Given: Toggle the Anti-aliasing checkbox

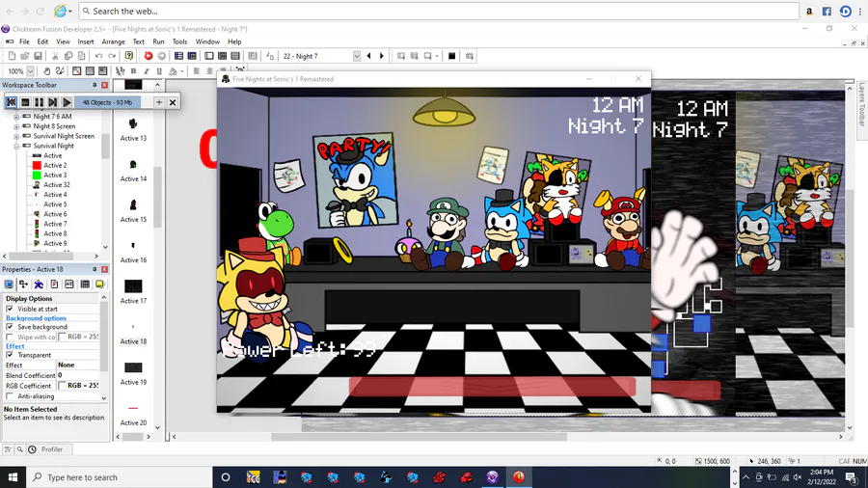Looking at the screenshot, I should [x=10, y=396].
